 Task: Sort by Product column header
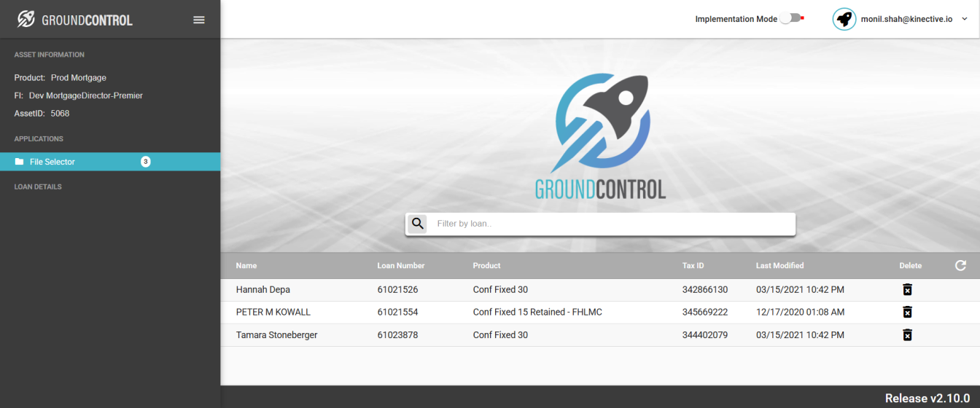(x=487, y=266)
